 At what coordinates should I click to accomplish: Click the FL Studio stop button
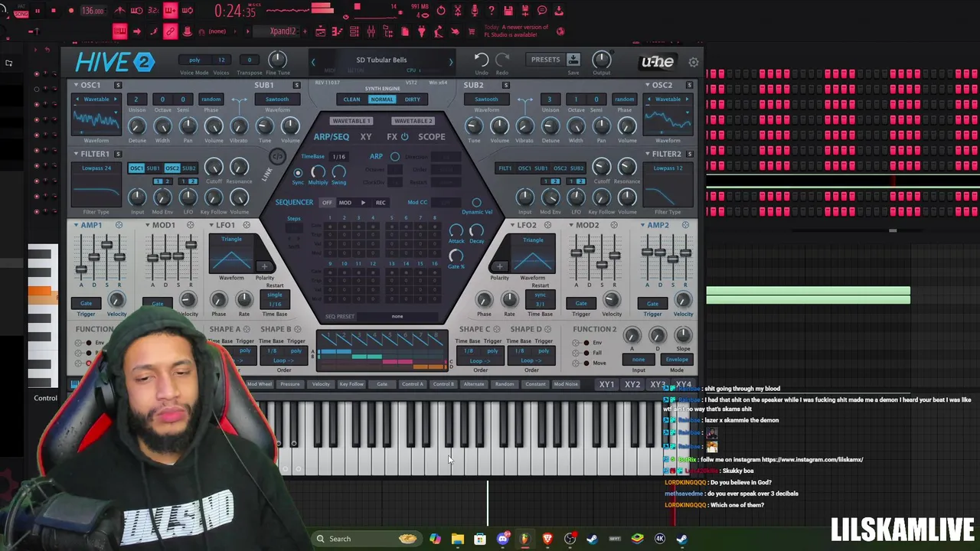pyautogui.click(x=54, y=11)
